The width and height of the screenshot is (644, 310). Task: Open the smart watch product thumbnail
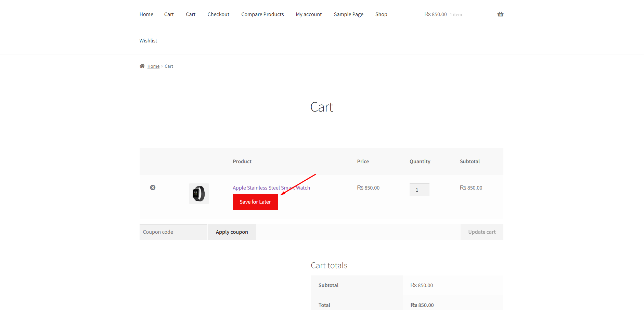pyautogui.click(x=199, y=194)
